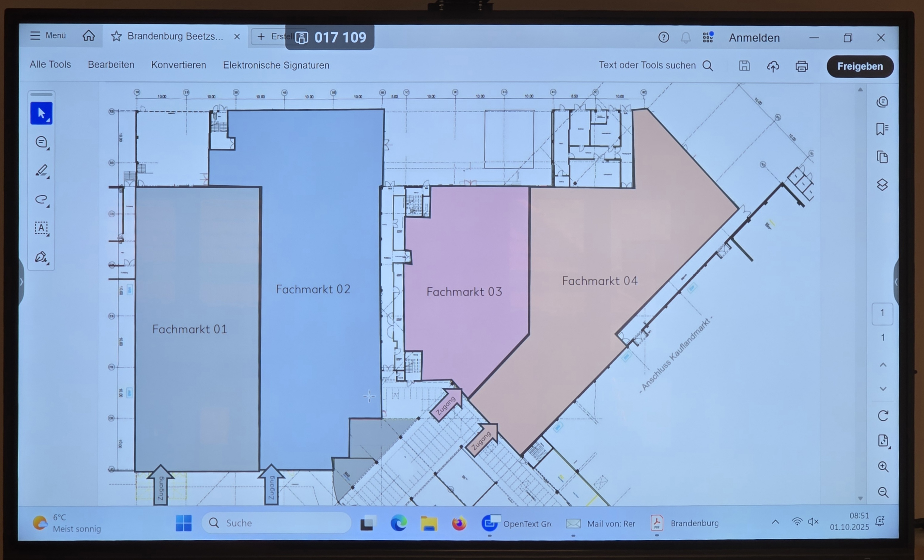
Task: Star the Brandenburg Beetzs document tab
Action: [x=116, y=36]
